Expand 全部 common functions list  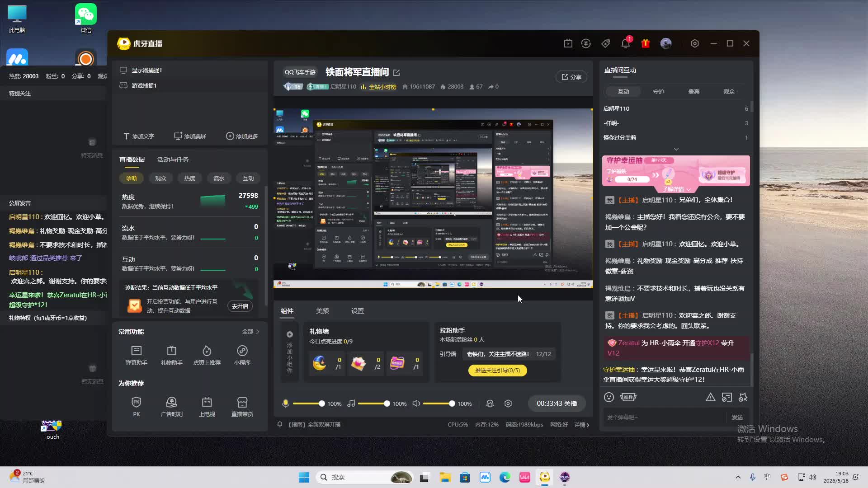(251, 331)
